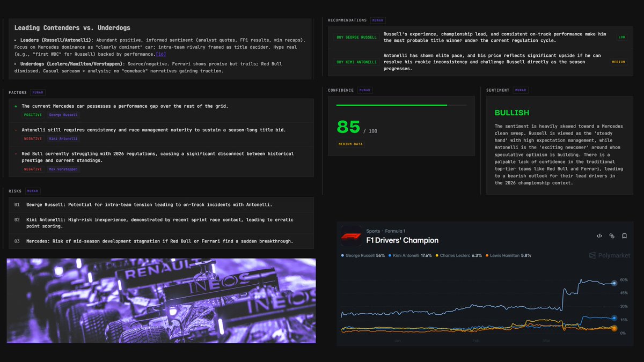This screenshot has width=644, height=362.
Task: Click the Mercedes performance gap factor text
Action: pos(125,106)
